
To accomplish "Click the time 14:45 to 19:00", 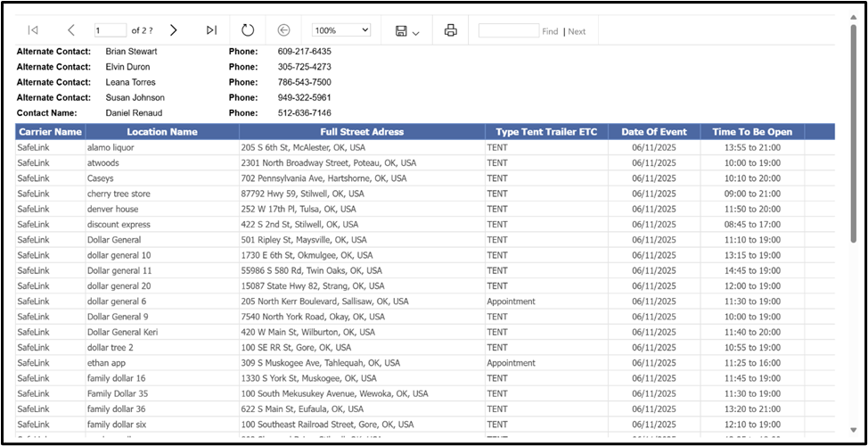I will click(x=752, y=271).
